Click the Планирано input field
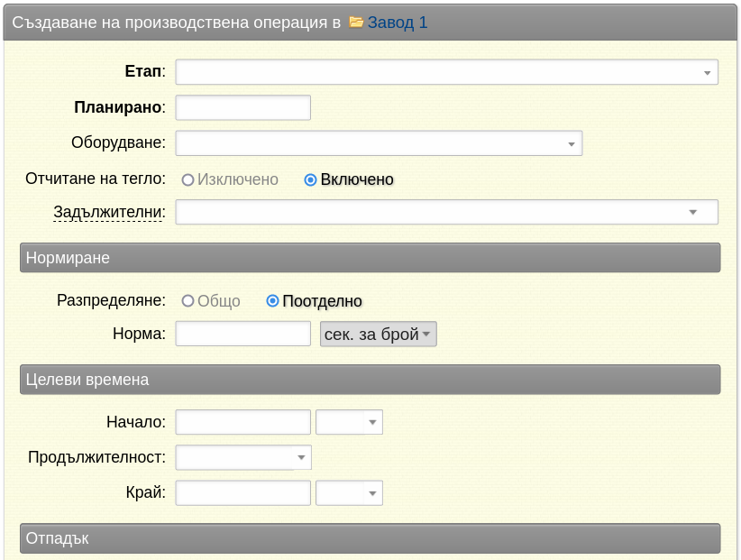The width and height of the screenshot is (741, 560). coord(242,107)
